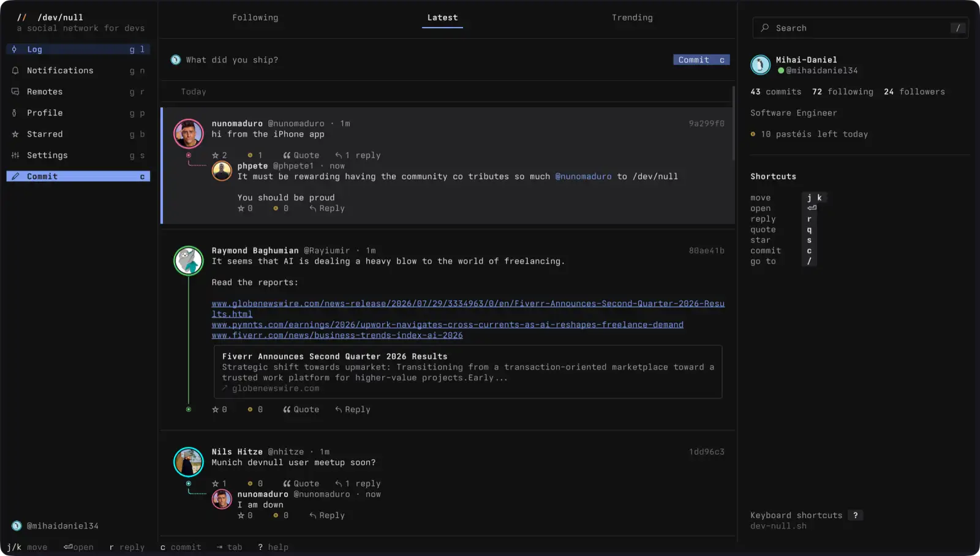This screenshot has width=980, height=556.
Task: Go to Remotes in sidebar
Action: coord(78,92)
